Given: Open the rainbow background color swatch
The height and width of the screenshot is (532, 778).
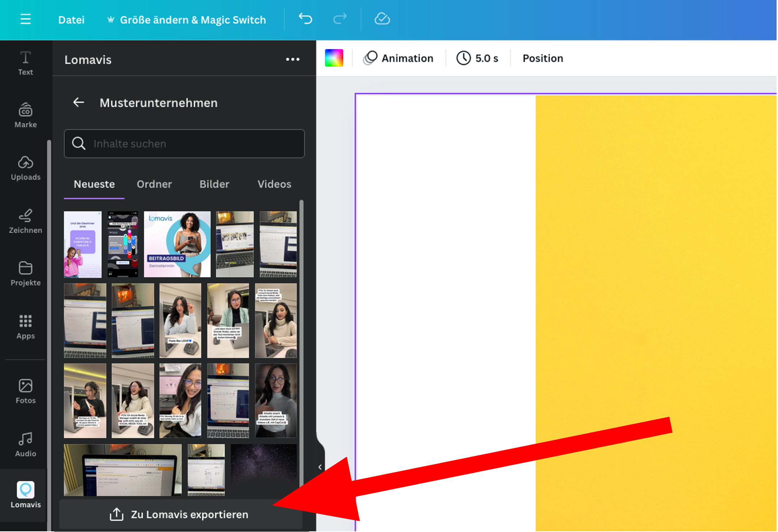Looking at the screenshot, I should [334, 58].
